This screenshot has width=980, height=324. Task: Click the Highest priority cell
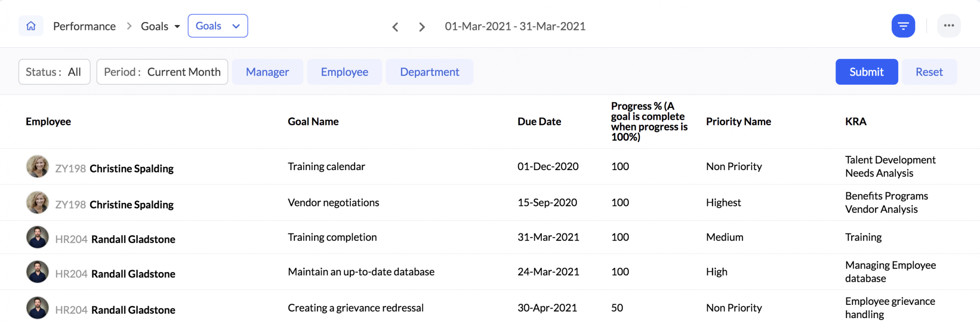point(723,203)
